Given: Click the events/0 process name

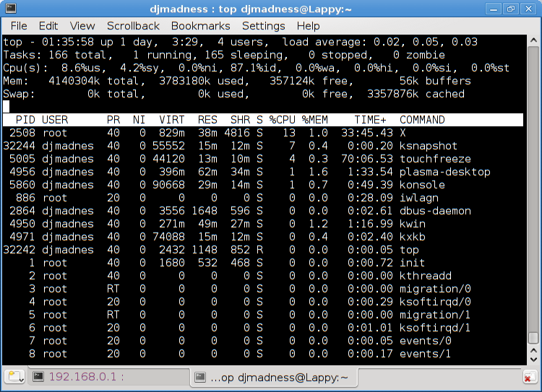Looking at the screenshot, I should (x=426, y=341).
